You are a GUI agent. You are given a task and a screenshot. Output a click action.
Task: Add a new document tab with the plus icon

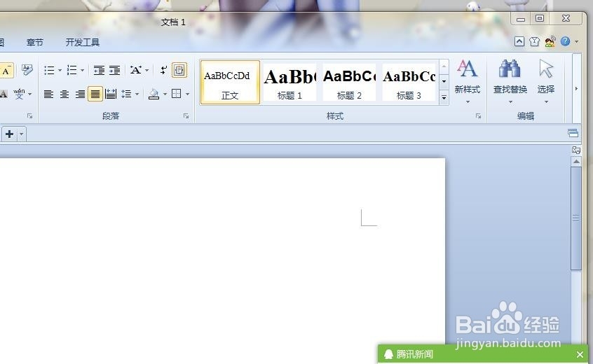9,134
